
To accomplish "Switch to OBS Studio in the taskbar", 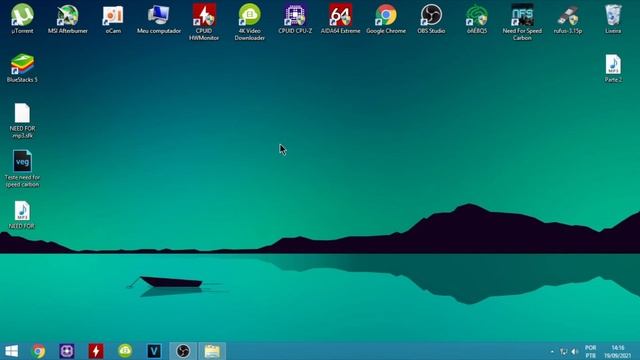I will 183,351.
